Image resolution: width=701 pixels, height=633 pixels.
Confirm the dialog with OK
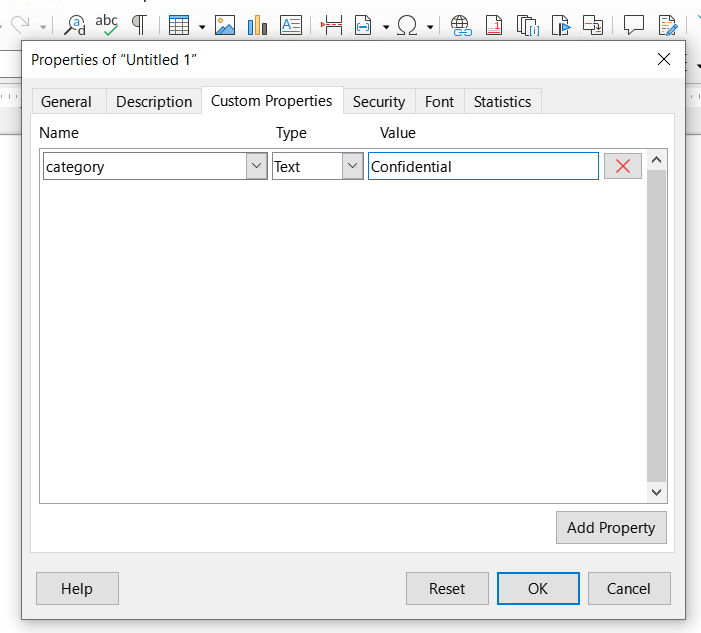click(x=538, y=589)
